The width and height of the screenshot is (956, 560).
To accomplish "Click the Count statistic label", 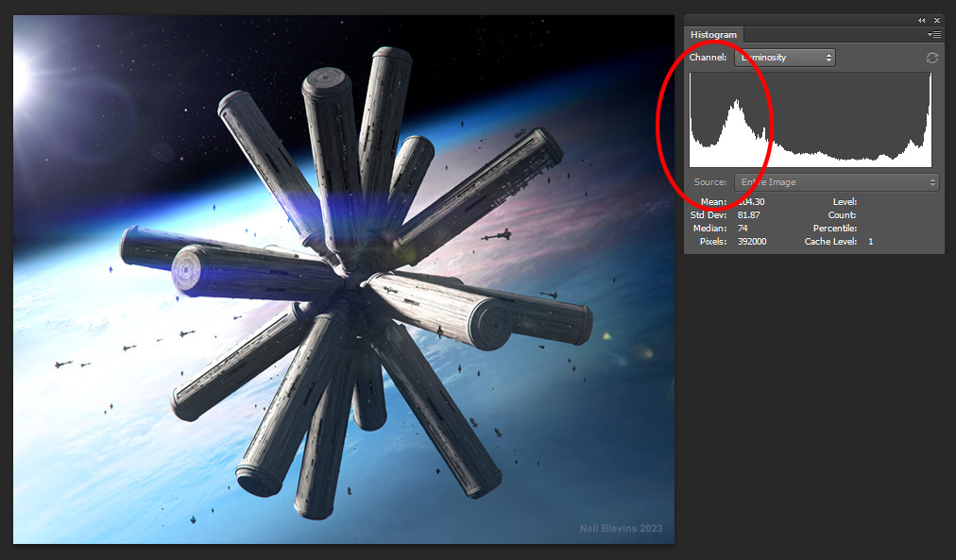I will click(843, 215).
